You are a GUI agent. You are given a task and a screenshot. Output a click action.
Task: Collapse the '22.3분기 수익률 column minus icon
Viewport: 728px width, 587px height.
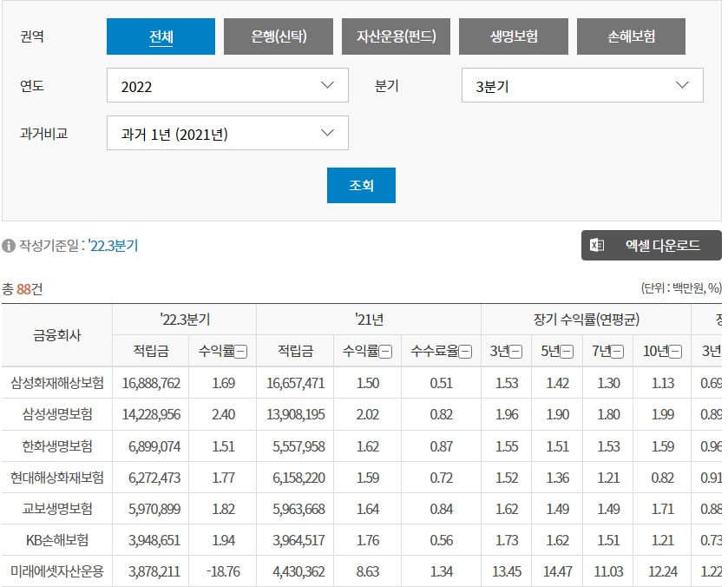click(x=240, y=352)
